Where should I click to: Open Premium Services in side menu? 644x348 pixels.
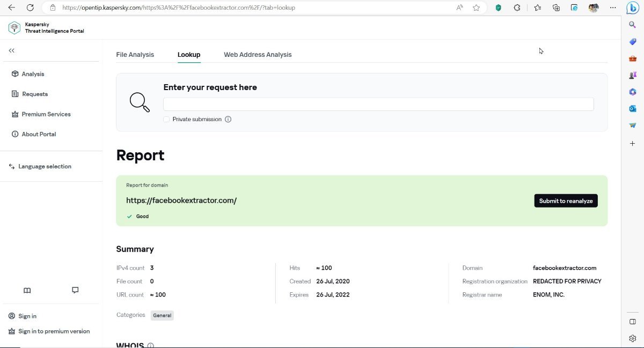(41, 114)
